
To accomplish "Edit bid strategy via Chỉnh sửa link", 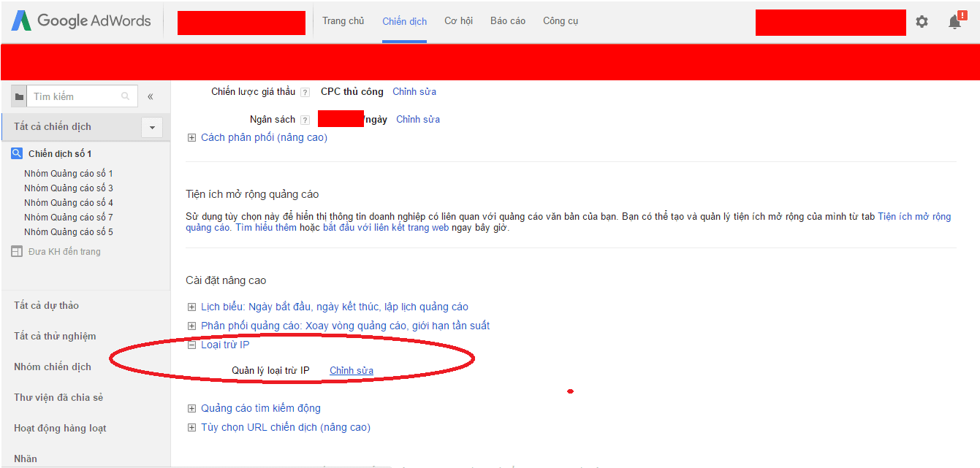I will coord(414,91).
